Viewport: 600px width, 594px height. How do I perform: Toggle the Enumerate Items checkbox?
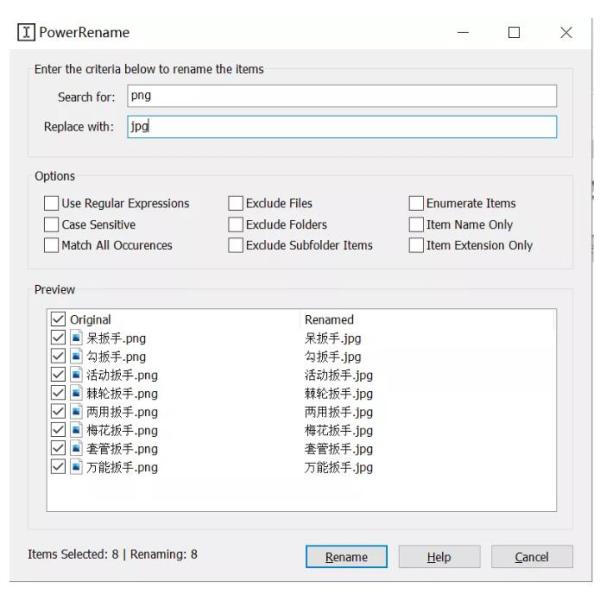(x=416, y=203)
